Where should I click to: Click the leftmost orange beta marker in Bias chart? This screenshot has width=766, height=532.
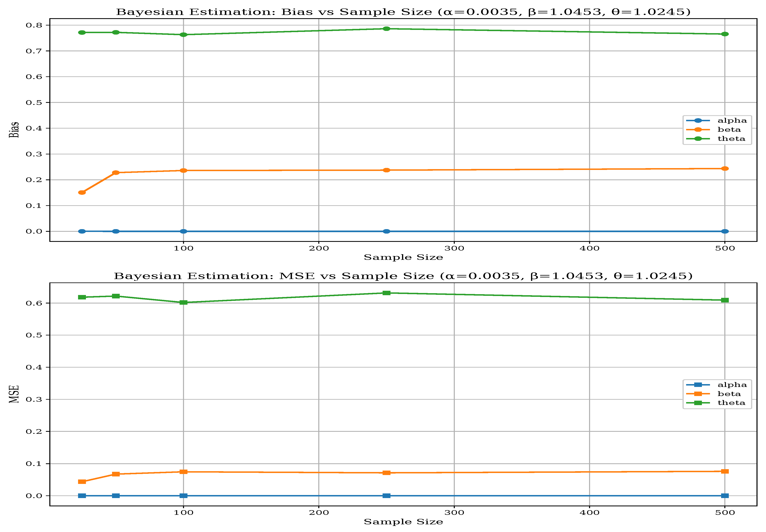point(82,192)
